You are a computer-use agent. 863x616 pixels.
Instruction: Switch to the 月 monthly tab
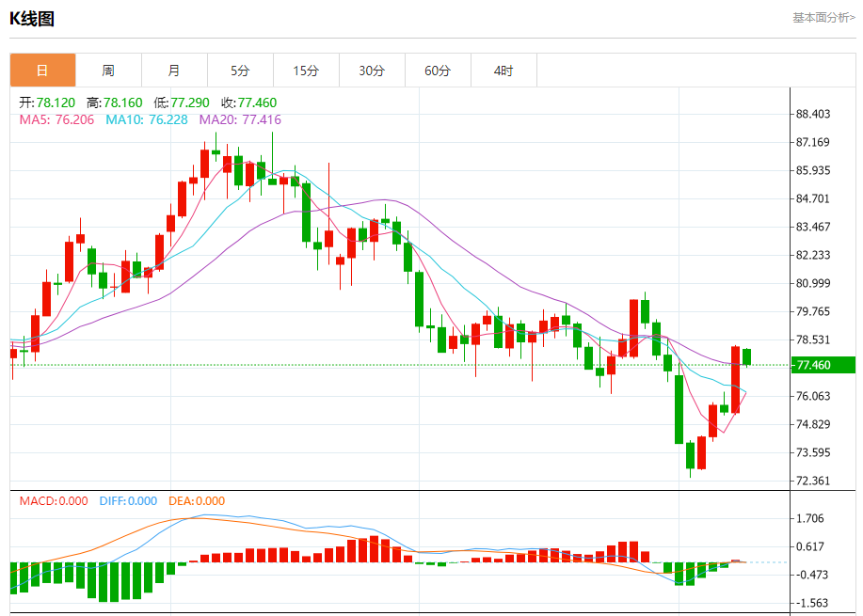click(x=174, y=71)
